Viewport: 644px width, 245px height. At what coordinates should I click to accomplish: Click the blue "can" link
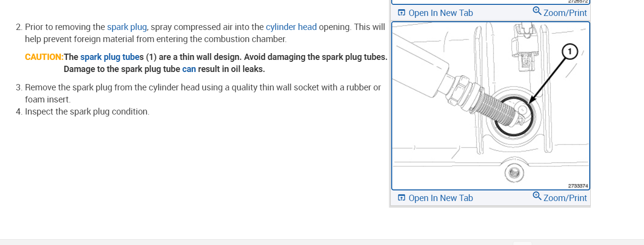(189, 69)
